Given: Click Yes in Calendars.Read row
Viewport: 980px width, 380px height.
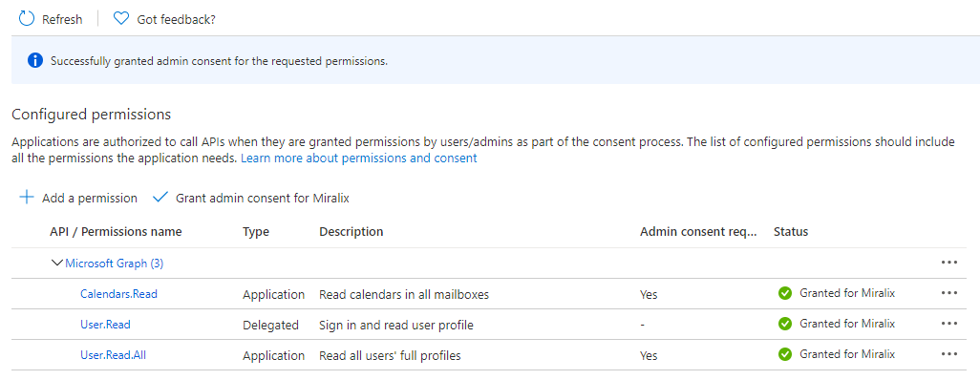Looking at the screenshot, I should pyautogui.click(x=649, y=294).
